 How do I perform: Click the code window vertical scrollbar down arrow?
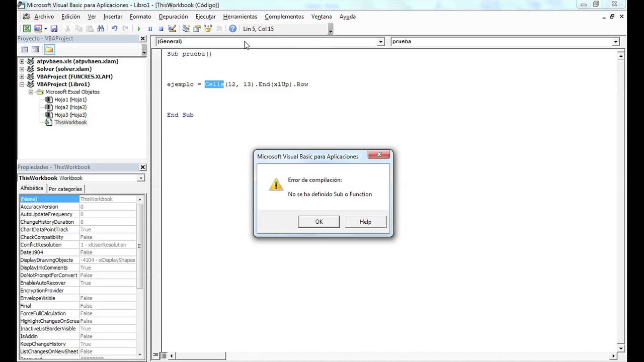621,348
